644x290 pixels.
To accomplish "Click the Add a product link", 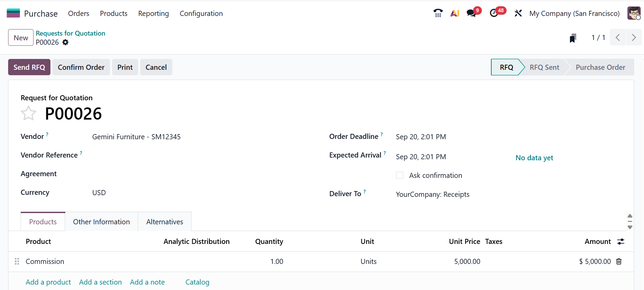I will (48, 282).
